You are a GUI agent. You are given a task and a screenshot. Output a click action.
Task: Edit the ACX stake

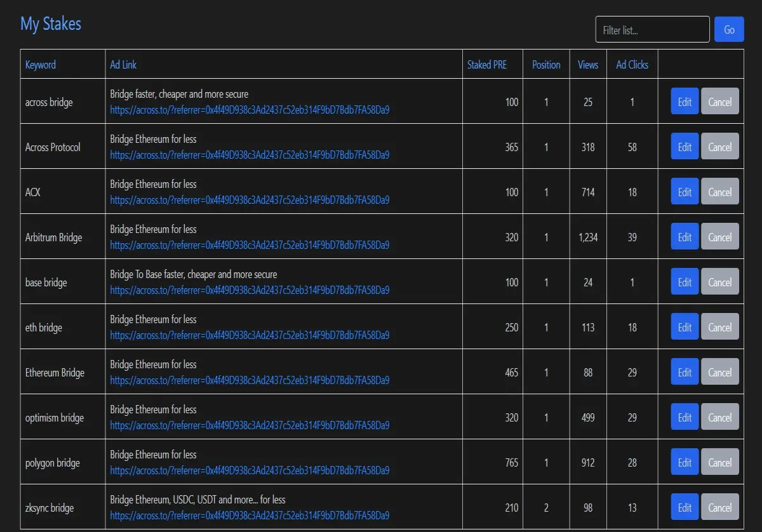point(685,192)
